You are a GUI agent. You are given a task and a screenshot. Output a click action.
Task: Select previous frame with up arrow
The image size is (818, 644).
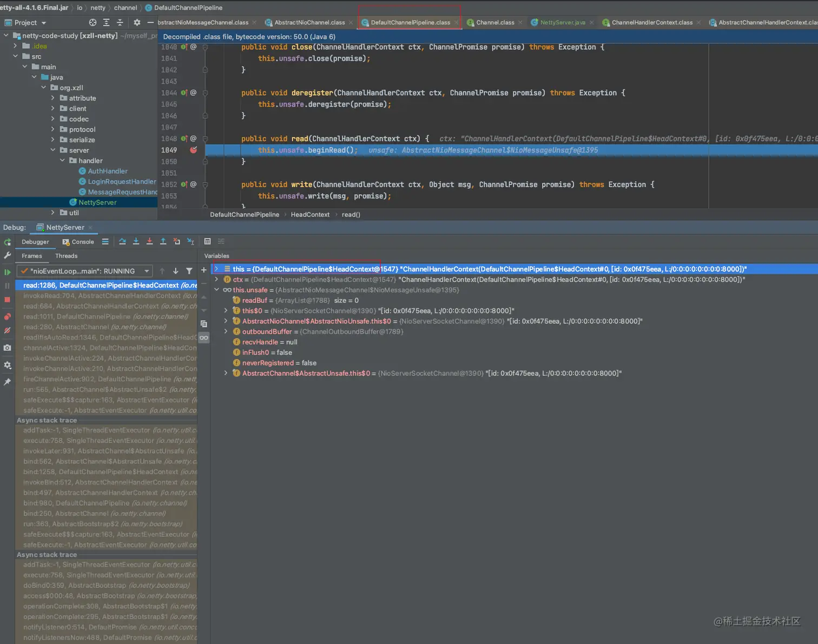pyautogui.click(x=162, y=271)
